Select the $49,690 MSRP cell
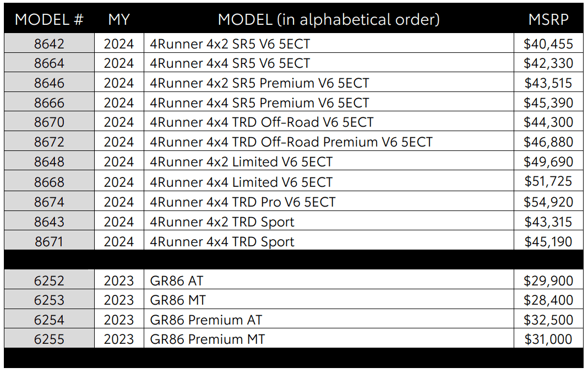This screenshot has width=588, height=373. [x=548, y=162]
